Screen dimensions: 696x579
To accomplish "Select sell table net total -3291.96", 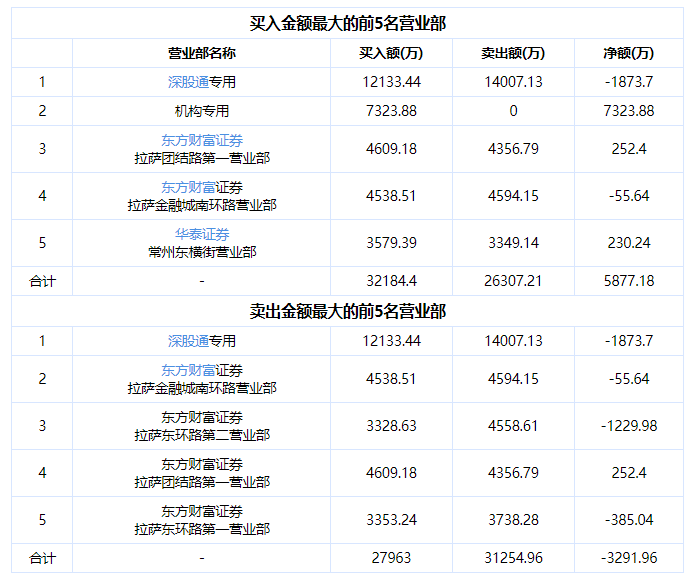I will [629, 558].
